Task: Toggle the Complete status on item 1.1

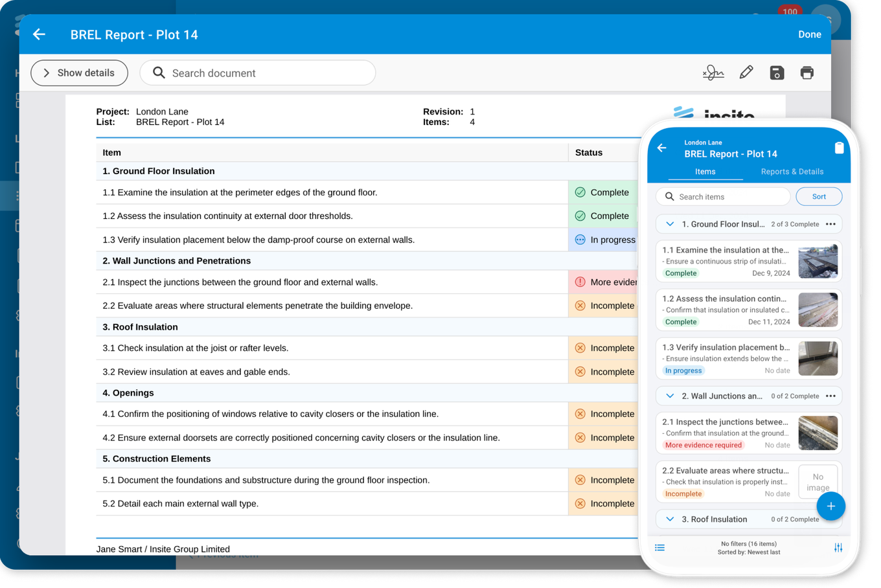Action: 680,273
